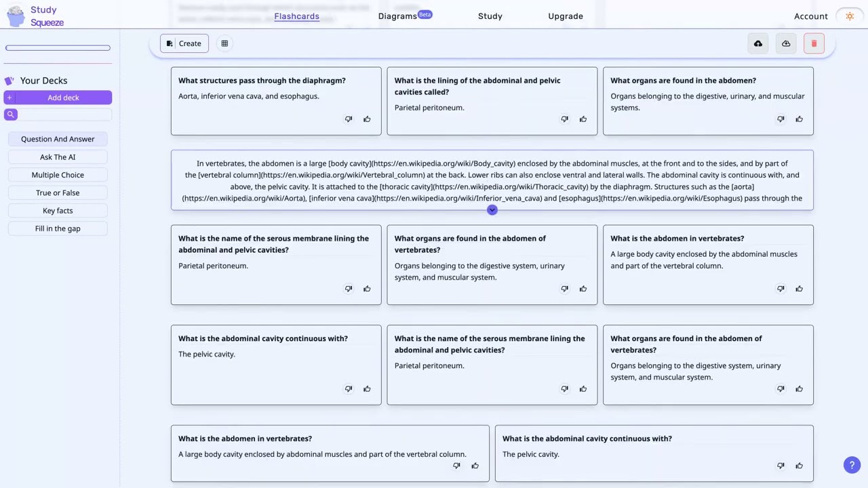
Task: Open the Diagrams Beta tab
Action: [x=405, y=16]
